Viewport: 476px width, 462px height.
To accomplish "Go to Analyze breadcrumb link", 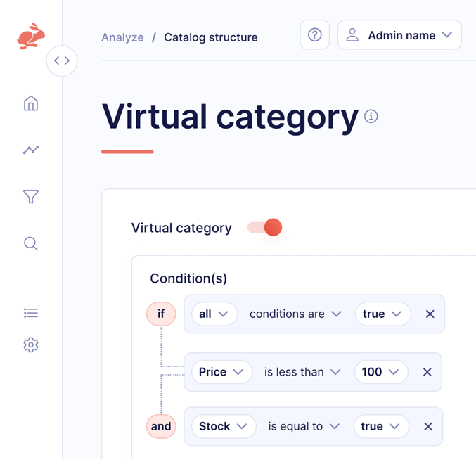I will pyautogui.click(x=122, y=37).
